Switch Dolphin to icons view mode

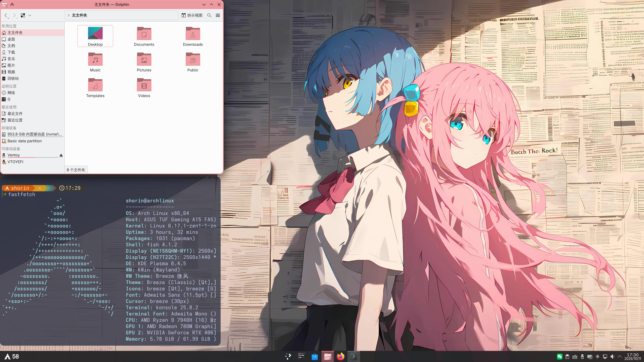click(x=23, y=15)
